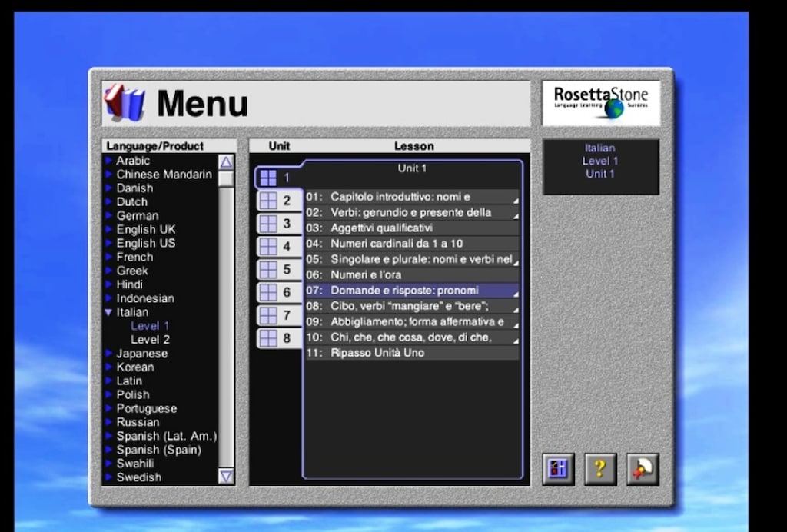The width and height of the screenshot is (787, 532).
Task: Switch to Unit 2 tab
Action: pyautogui.click(x=278, y=201)
